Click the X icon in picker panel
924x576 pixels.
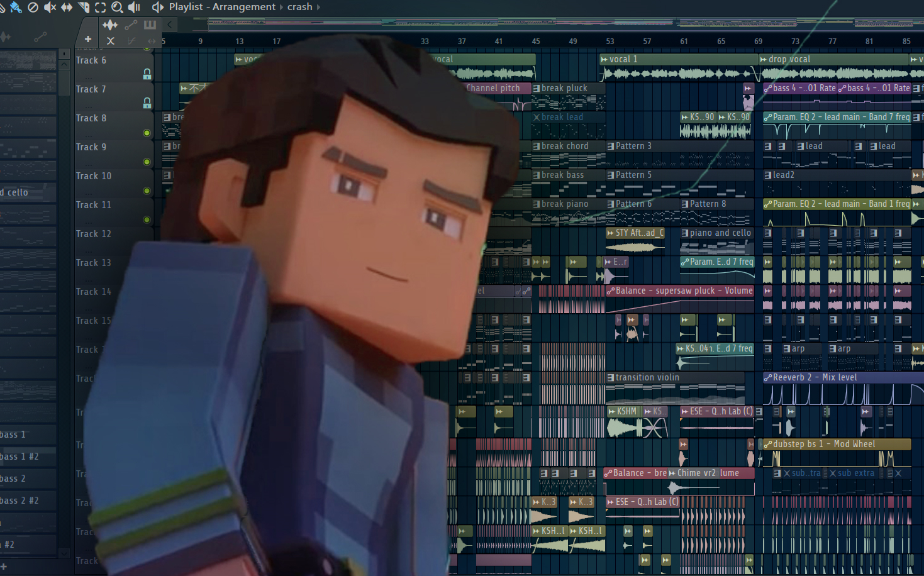pyautogui.click(x=111, y=41)
